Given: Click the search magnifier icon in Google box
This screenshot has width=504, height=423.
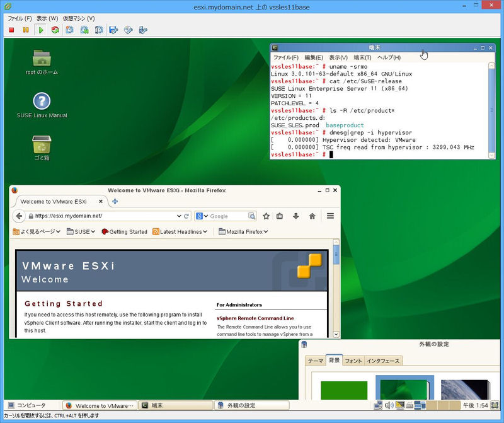Looking at the screenshot, I should coord(252,216).
